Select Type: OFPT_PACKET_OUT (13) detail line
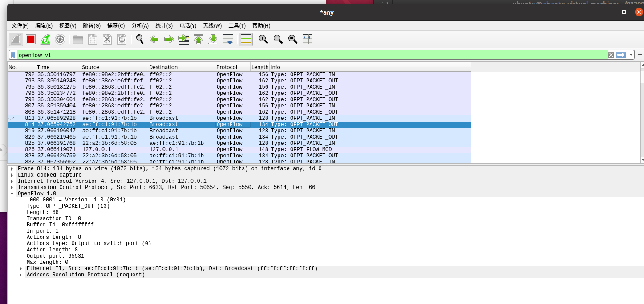 [x=68, y=206]
